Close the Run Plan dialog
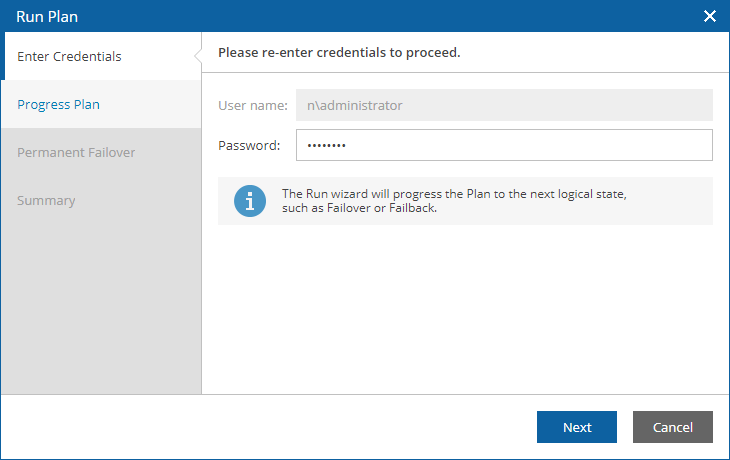 click(x=710, y=16)
